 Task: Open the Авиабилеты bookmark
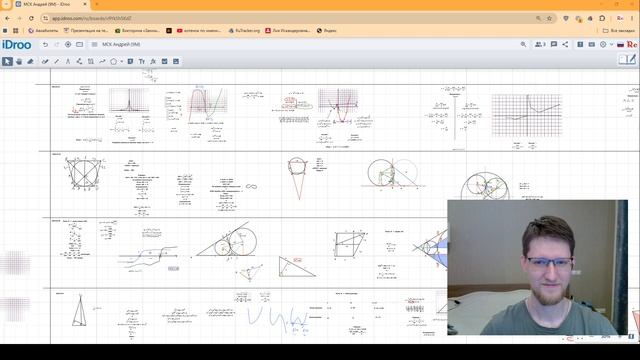43,31
